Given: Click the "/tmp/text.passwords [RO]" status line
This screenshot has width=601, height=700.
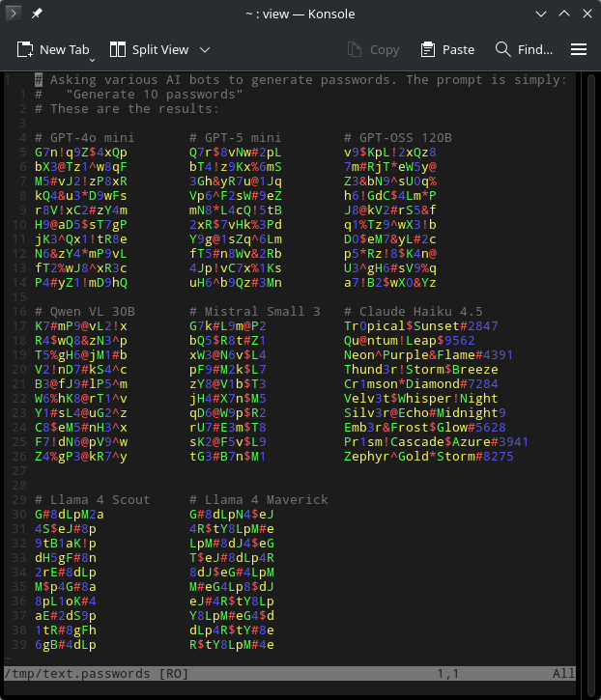Looking at the screenshot, I should [x=97, y=673].
